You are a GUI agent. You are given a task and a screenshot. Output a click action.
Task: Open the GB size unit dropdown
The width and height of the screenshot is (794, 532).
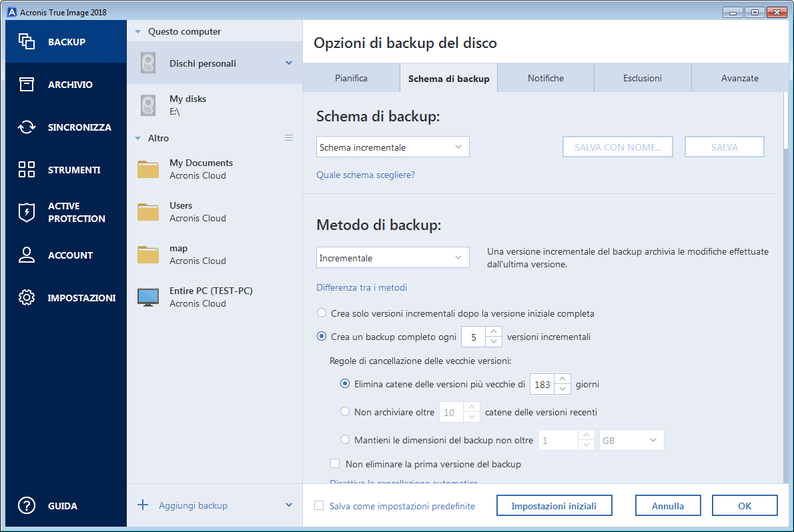[x=631, y=441]
